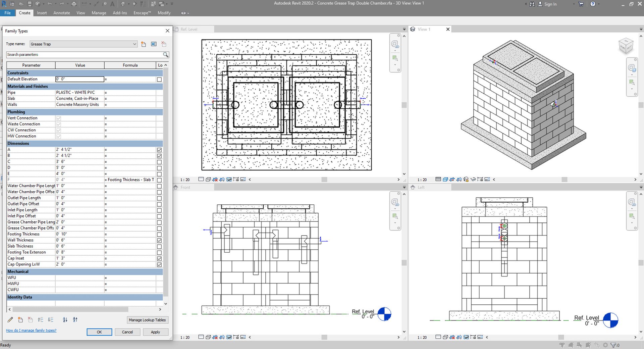This screenshot has width=644, height=349.
Task: Switch to the Modify ribbon tab
Action: point(164,13)
